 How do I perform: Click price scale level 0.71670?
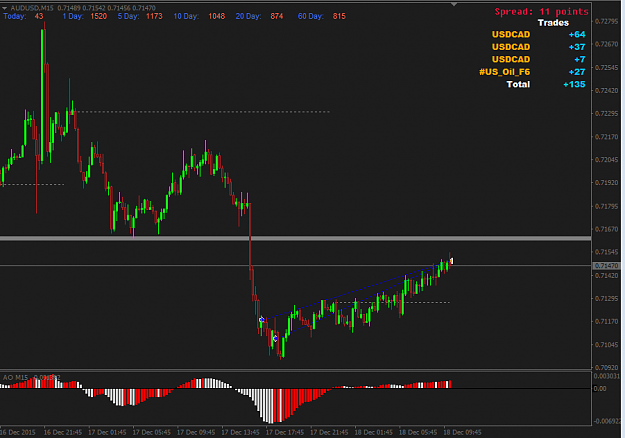606,229
